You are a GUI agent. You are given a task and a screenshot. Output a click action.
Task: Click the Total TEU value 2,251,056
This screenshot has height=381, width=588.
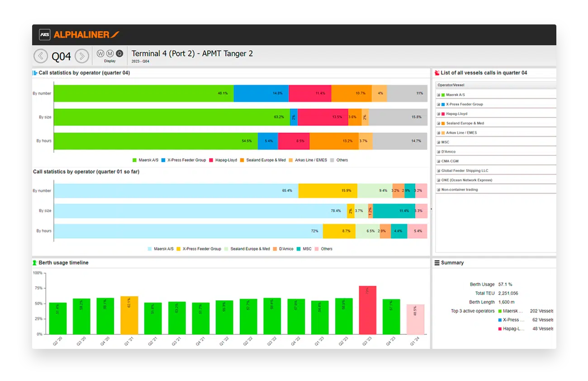(508, 293)
